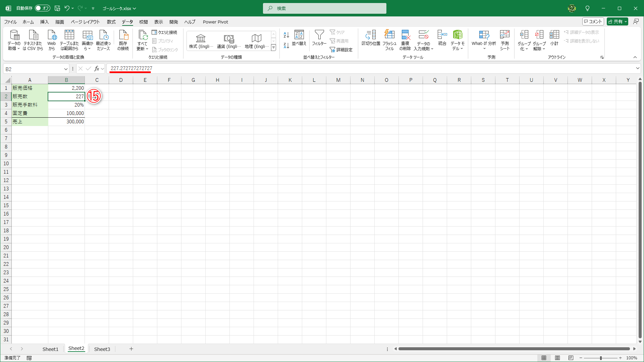This screenshot has height=362, width=644.
Task: Toggle the AutoSave switch
Action: tap(43, 8)
